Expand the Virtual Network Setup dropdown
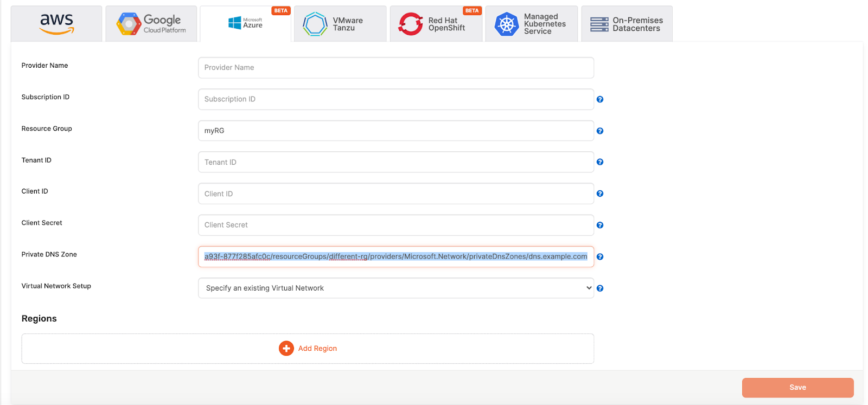This screenshot has width=868, height=405. [x=396, y=288]
